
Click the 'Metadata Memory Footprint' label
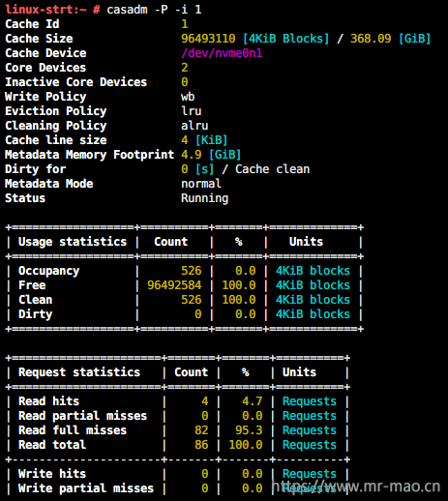[90, 155]
